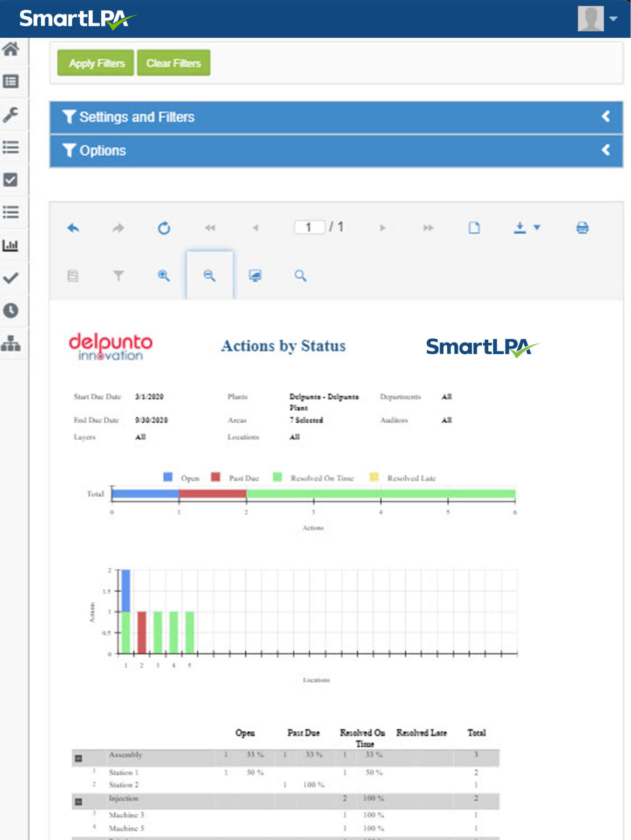This screenshot has width=631, height=840.
Task: Click the Machine 5 table row
Action: tap(285, 828)
